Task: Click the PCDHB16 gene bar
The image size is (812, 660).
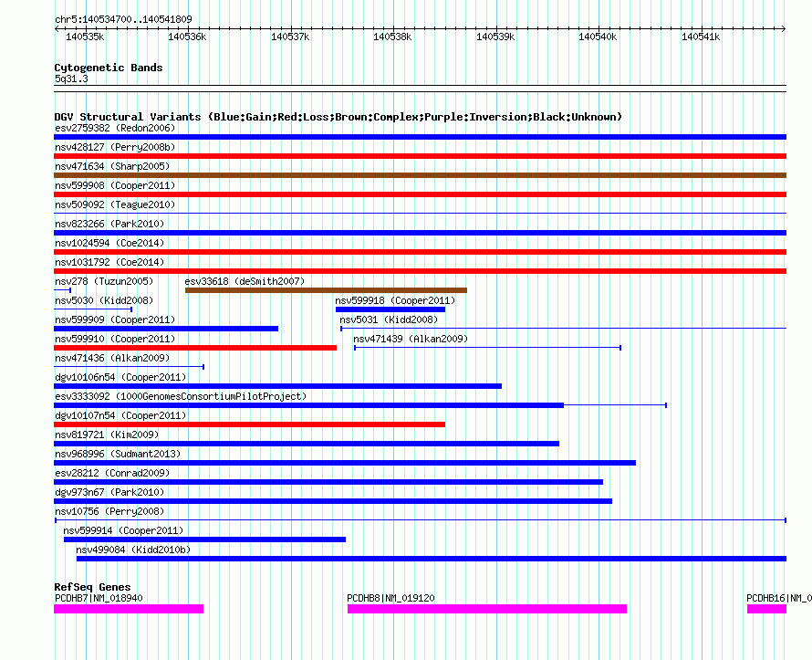Action: [766, 609]
